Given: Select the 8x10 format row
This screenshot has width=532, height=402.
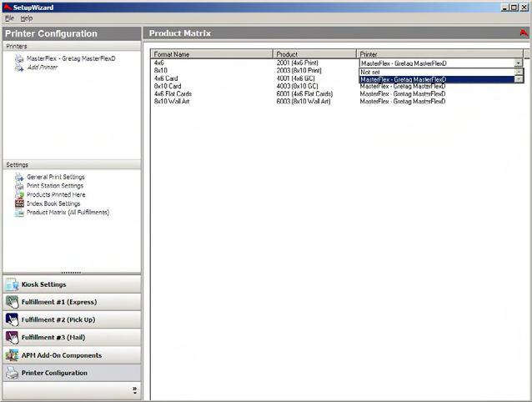Looking at the screenshot, I should pyautogui.click(x=160, y=71).
